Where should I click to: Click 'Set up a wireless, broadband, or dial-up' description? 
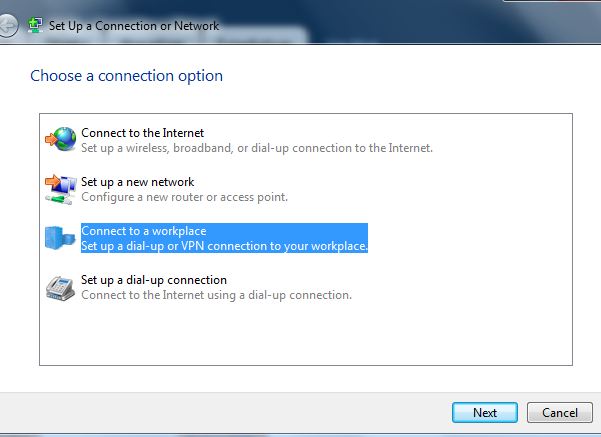tap(257, 148)
